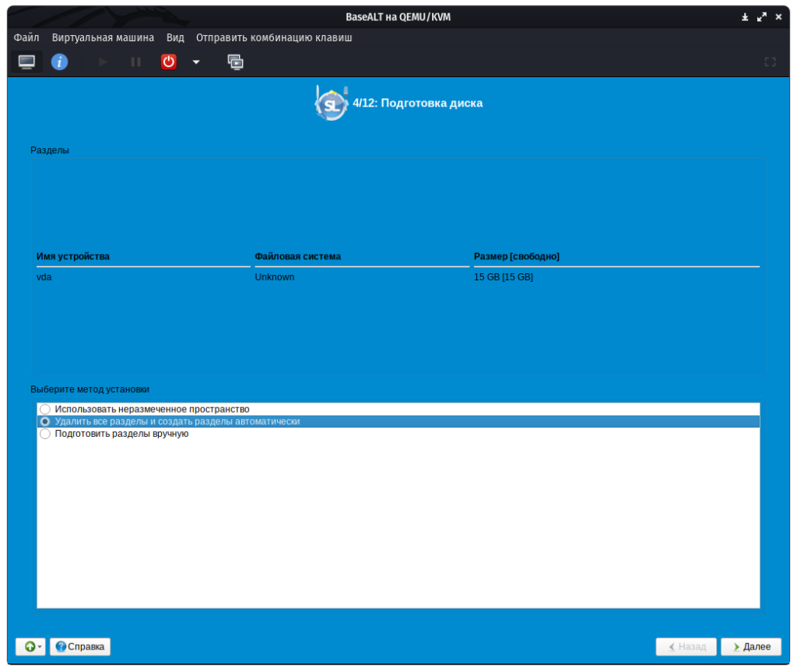The image size is (797, 672).
Task: Toggle fullscreen mode icon
Action: click(770, 62)
